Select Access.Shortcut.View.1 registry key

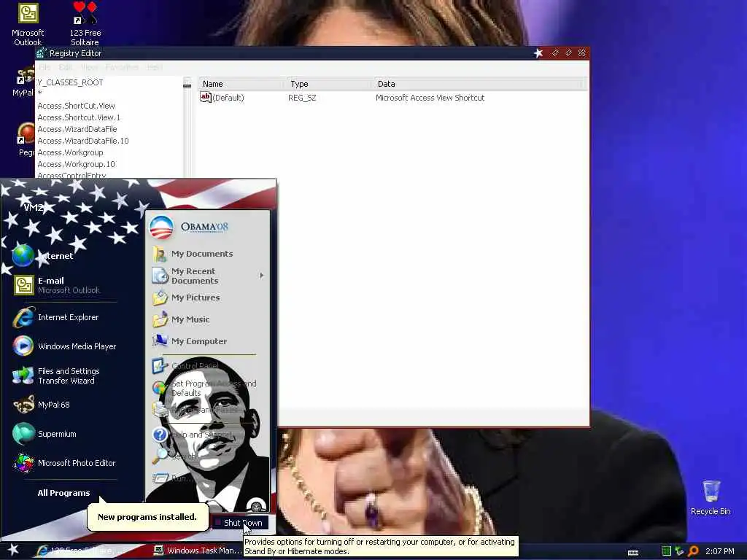[79, 117]
